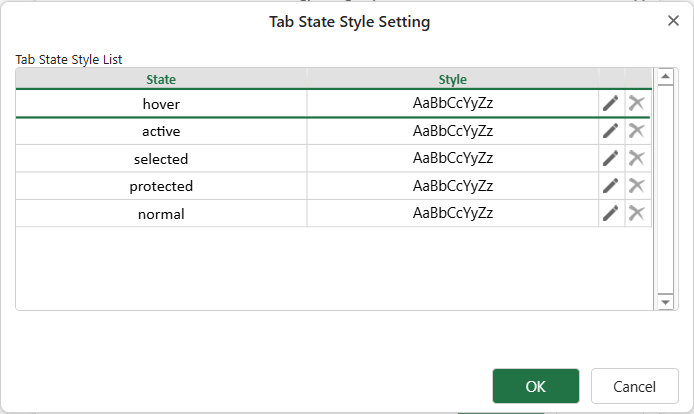Delete the normal state style

[636, 213]
